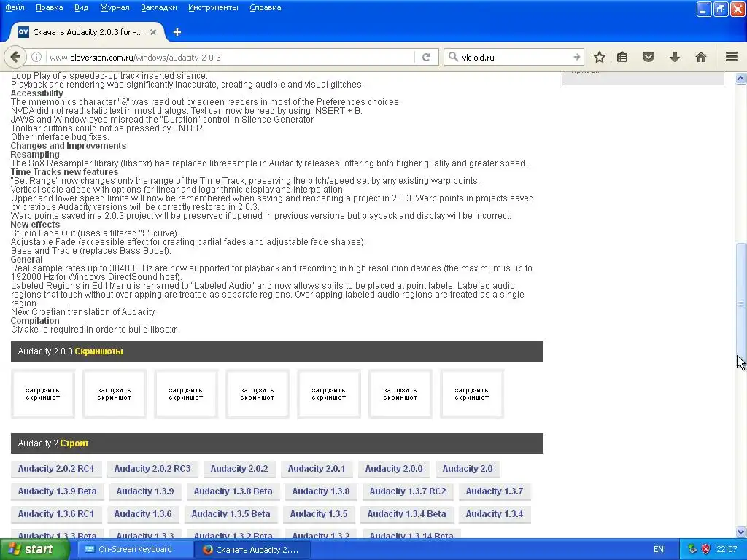Open Audacity 1.3.9 Beta link
The width and height of the screenshot is (747, 560).
57,491
